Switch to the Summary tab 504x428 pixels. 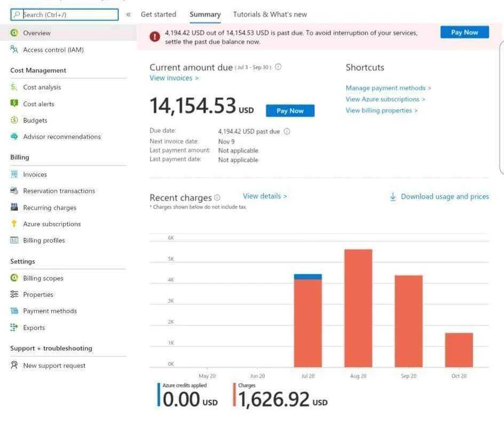[205, 14]
